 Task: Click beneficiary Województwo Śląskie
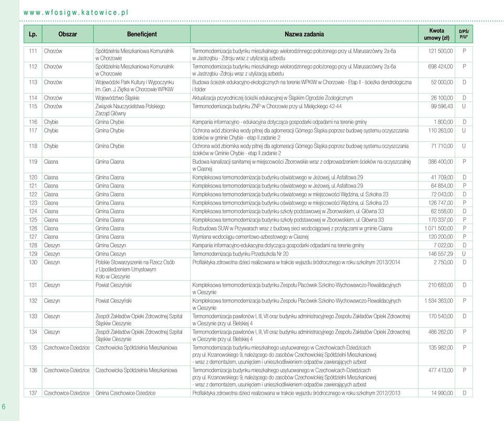point(117,98)
